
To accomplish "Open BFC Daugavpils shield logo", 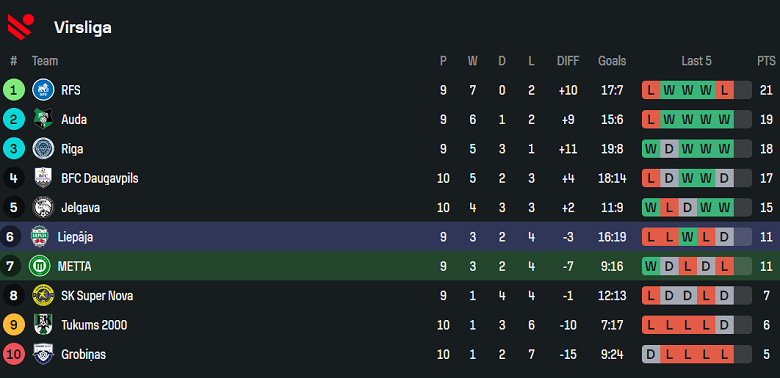I will (x=43, y=178).
